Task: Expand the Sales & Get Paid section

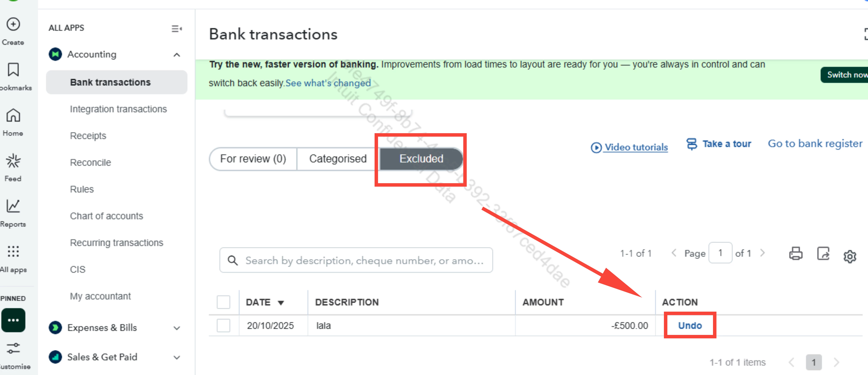Action: click(177, 358)
